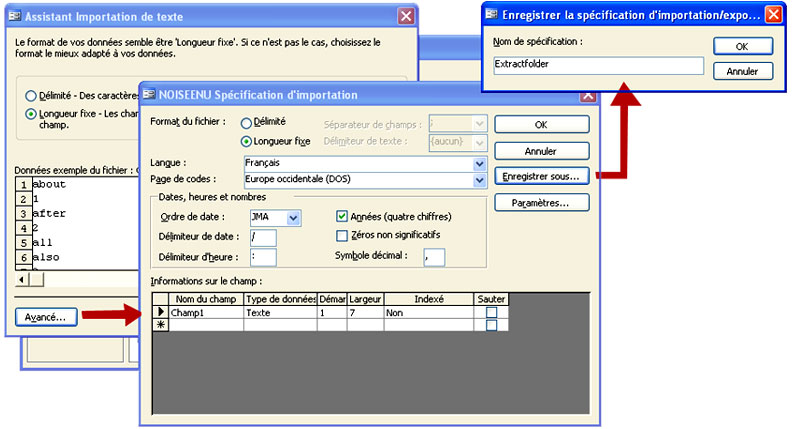Open the Ordre de date dropdown
This screenshot has height=429, width=794.
[293, 217]
